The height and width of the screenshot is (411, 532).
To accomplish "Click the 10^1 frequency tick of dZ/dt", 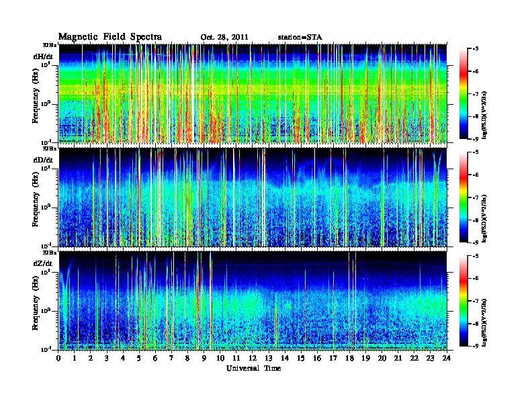I will point(46,271).
